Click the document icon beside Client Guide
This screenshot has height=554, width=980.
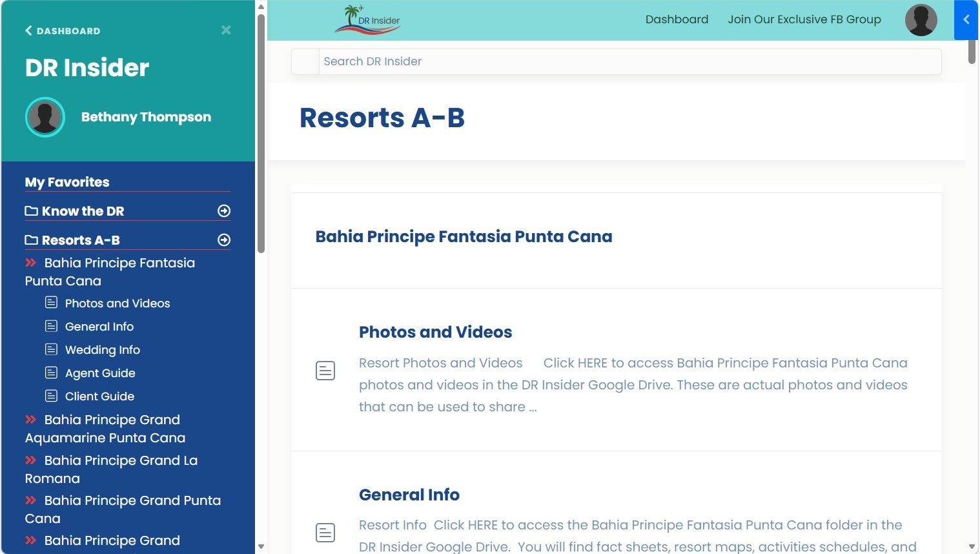(x=52, y=396)
